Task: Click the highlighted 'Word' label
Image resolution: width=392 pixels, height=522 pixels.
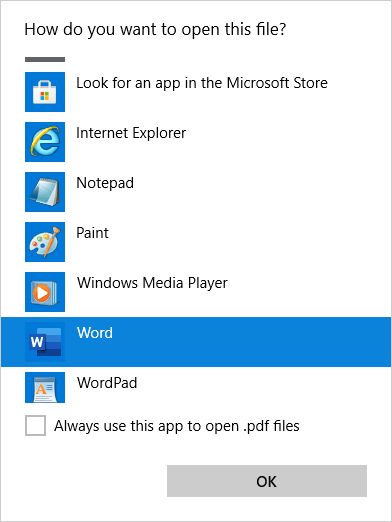Action: 95,333
